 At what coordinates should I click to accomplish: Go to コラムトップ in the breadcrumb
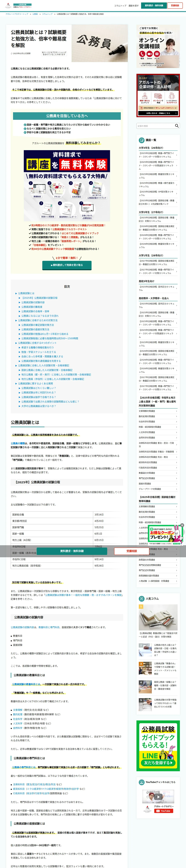coord(47,14)
